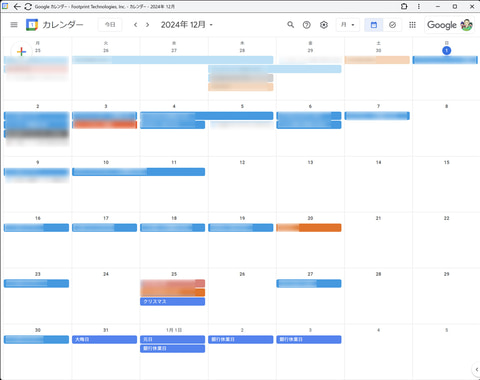The image size is (480, 380).
Task: Go to previous month arrow
Action: click(x=135, y=25)
